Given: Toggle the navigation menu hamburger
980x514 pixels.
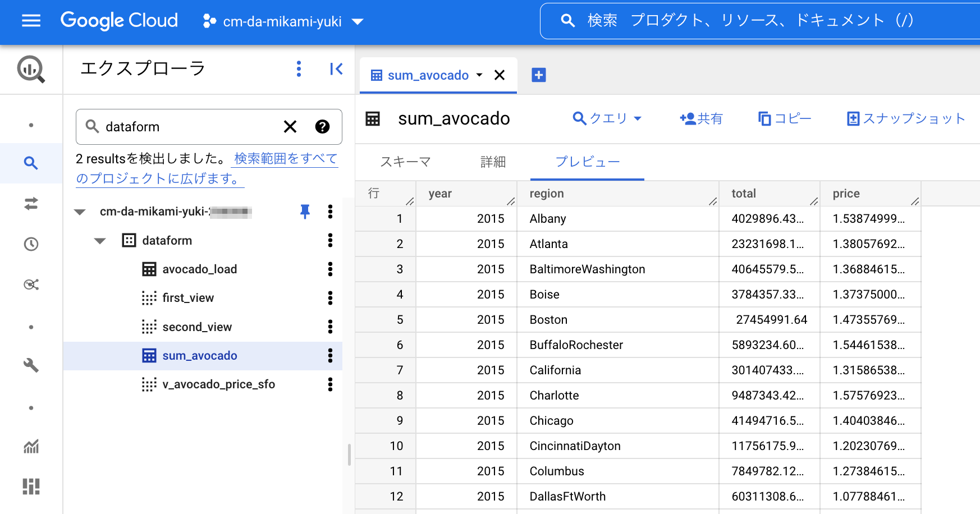Looking at the screenshot, I should tap(31, 21).
